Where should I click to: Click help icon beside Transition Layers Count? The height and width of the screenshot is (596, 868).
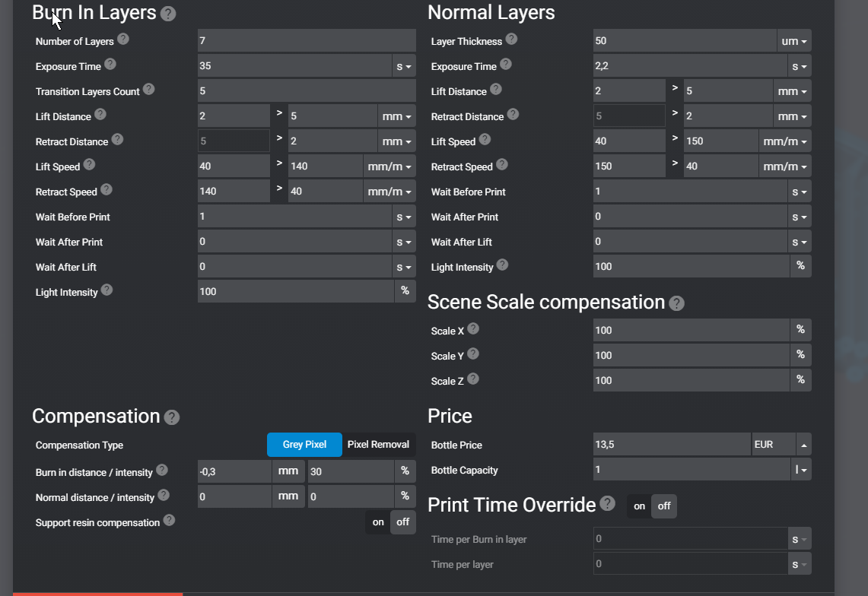click(149, 90)
